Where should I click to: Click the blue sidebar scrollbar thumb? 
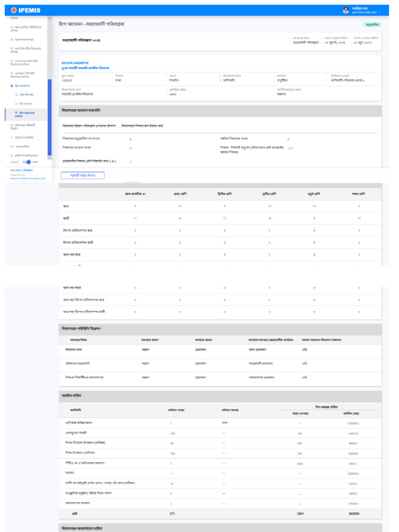click(x=50, y=117)
